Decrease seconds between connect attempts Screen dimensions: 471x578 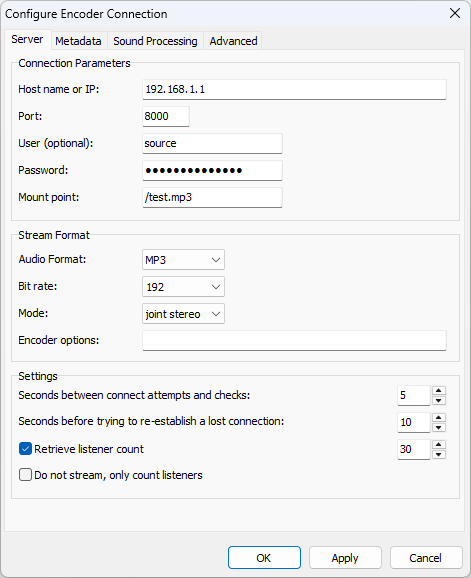(x=439, y=400)
